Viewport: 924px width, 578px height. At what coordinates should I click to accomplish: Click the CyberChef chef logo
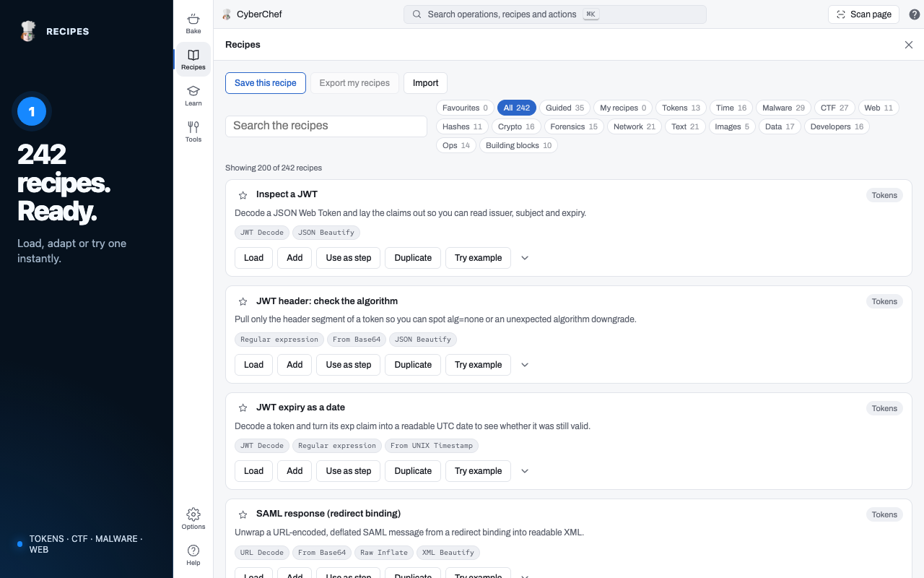tap(227, 14)
